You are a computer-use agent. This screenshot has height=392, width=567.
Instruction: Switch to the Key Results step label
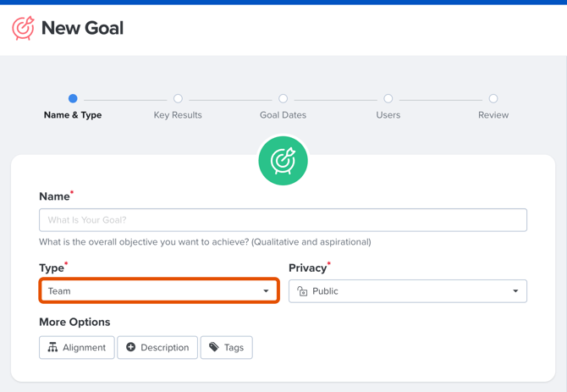(x=178, y=115)
